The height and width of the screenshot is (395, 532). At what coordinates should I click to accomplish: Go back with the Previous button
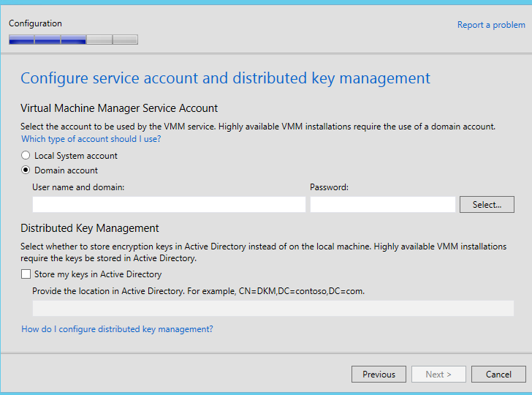click(x=379, y=375)
